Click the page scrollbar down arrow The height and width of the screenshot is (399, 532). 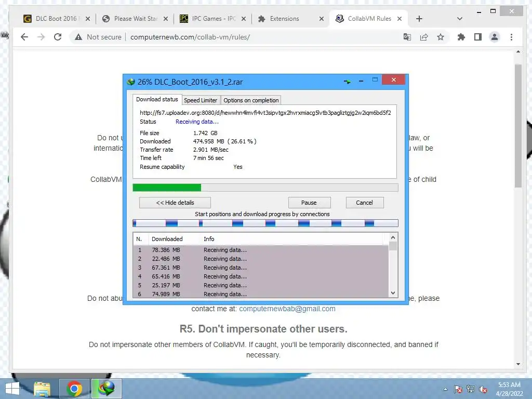tap(518, 364)
